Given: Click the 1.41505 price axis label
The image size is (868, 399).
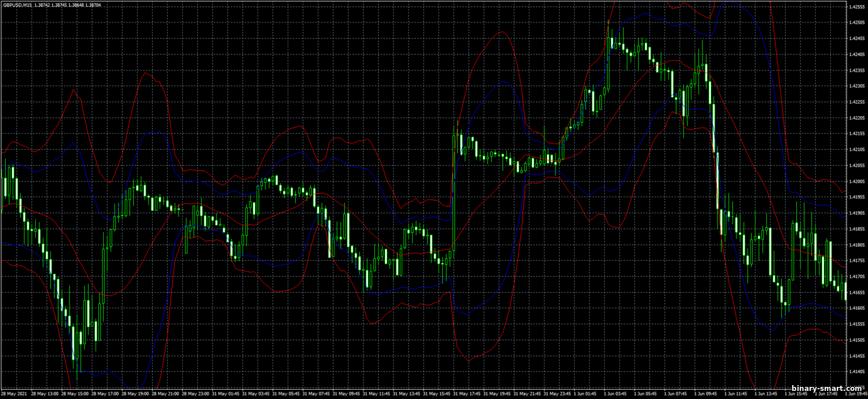Looking at the screenshot, I should pyautogui.click(x=856, y=340).
